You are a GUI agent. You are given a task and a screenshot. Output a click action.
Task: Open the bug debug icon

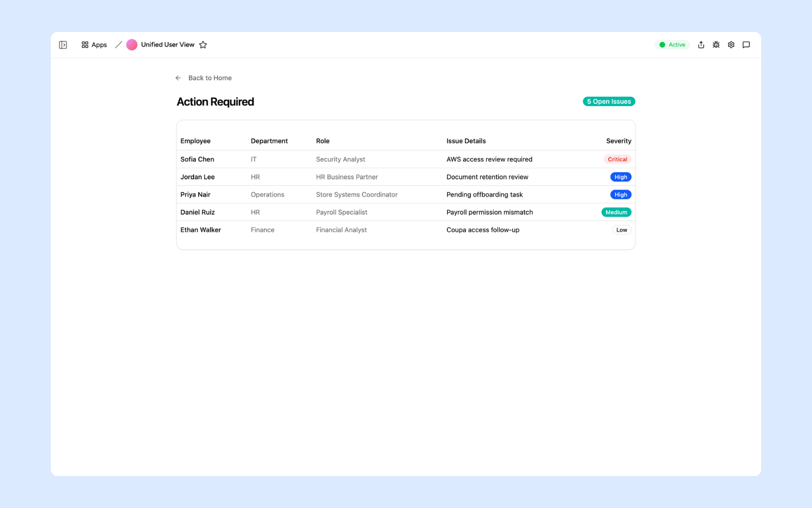click(716, 45)
